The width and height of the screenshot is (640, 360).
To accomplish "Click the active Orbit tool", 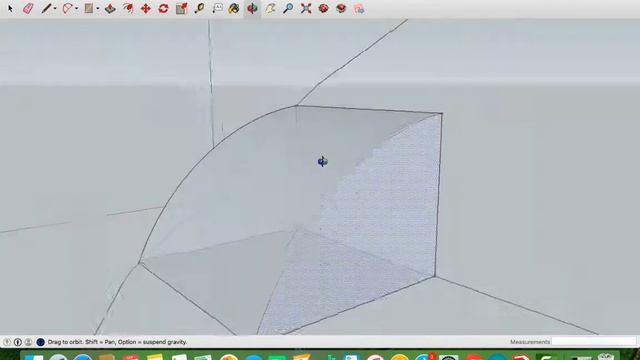I will click(x=252, y=8).
